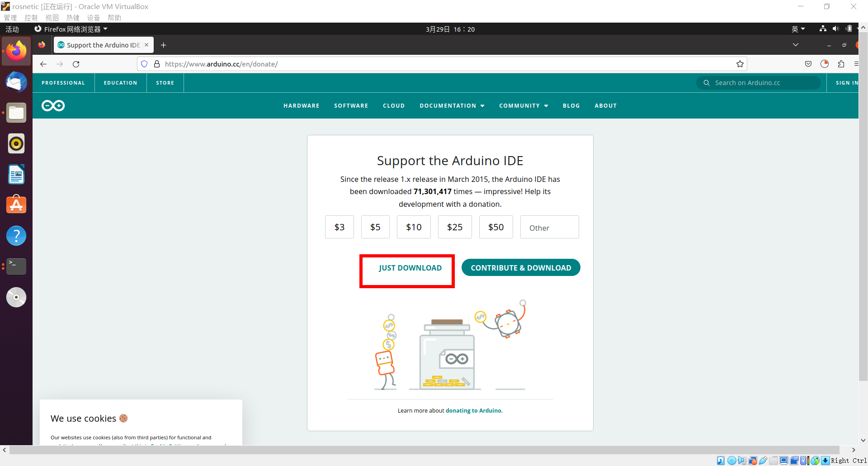Open Ubuntu Software store icon
The image size is (868, 466).
16,205
